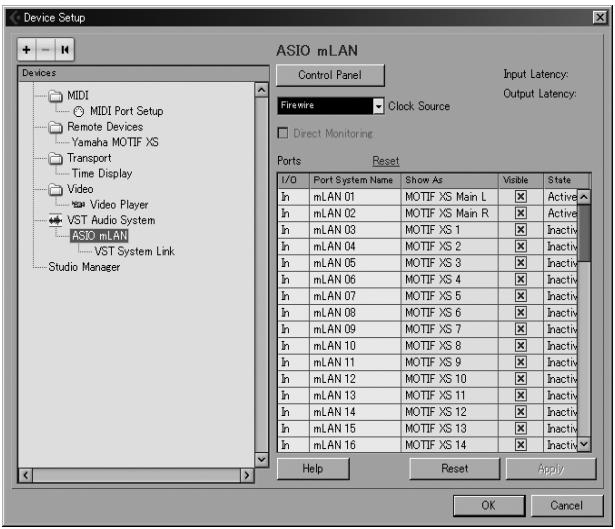Click the Cancel button
615x529 pixels.
pos(567,505)
